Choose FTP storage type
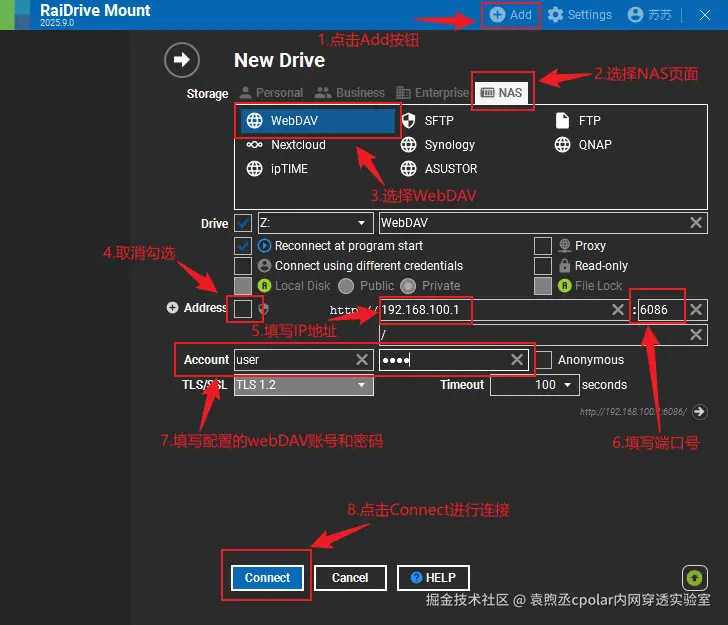 pyautogui.click(x=578, y=121)
